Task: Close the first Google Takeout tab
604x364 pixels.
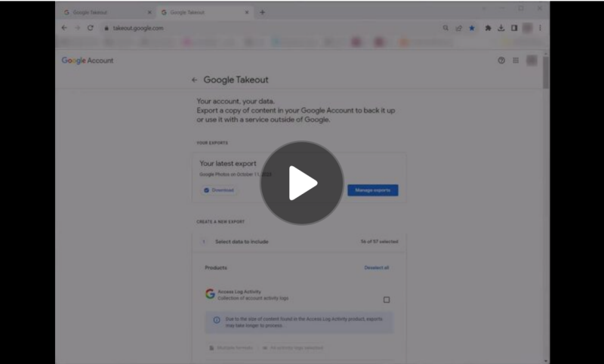Action: pyautogui.click(x=149, y=12)
